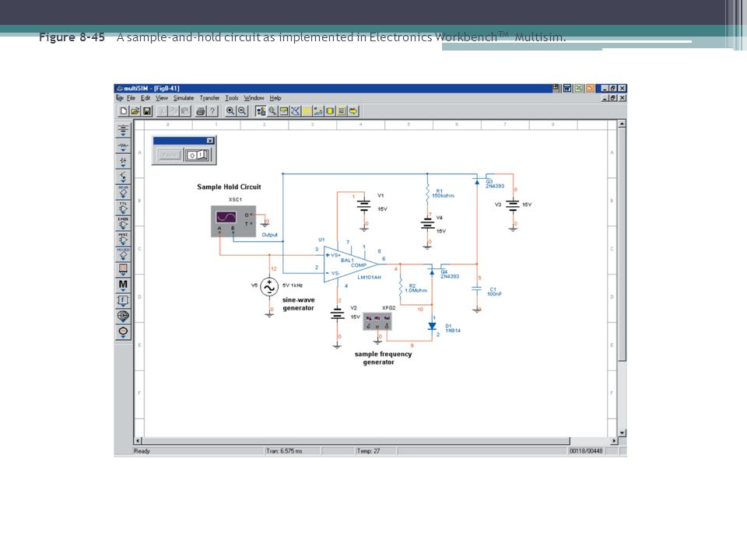Click the "sample frequency generator" label
The image size is (747, 560).
pyautogui.click(x=383, y=358)
